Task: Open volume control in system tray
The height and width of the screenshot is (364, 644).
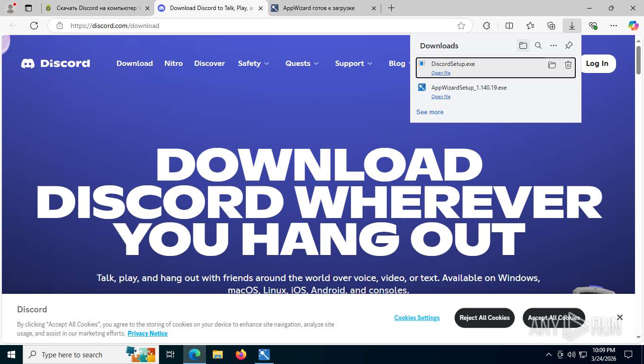Action: (x=571, y=355)
